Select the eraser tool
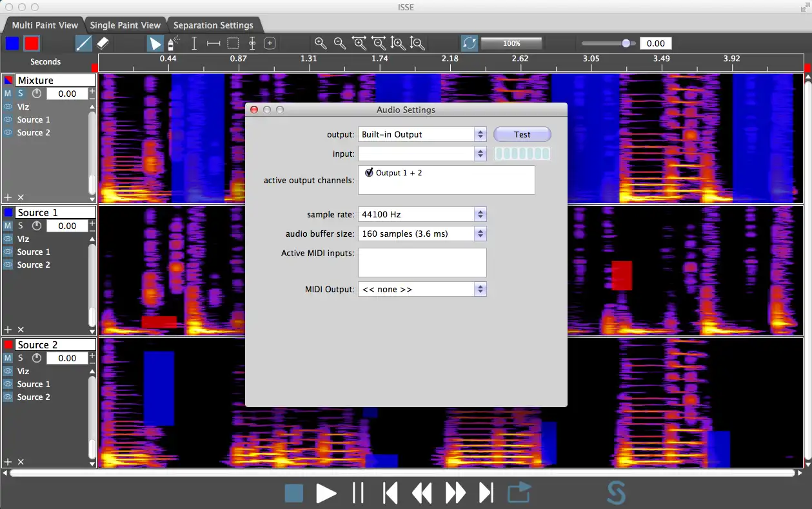 click(x=103, y=43)
